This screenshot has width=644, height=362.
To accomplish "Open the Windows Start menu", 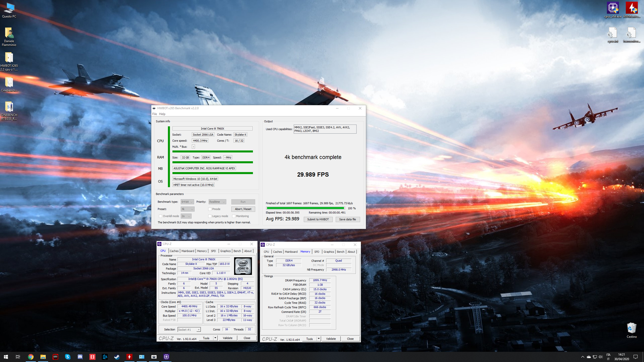I will [x=6, y=357].
